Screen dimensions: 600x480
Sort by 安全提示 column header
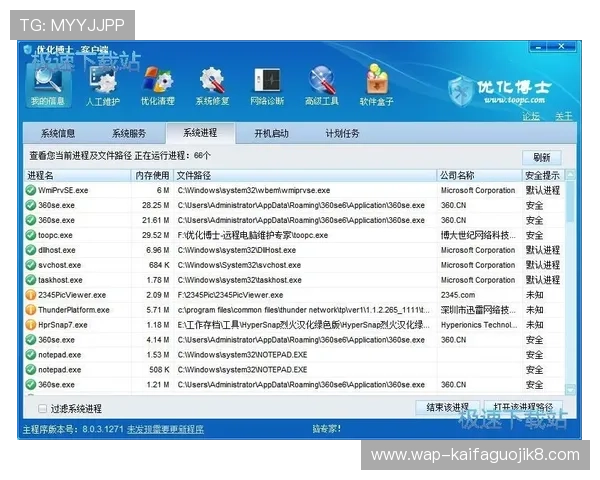coord(543,175)
